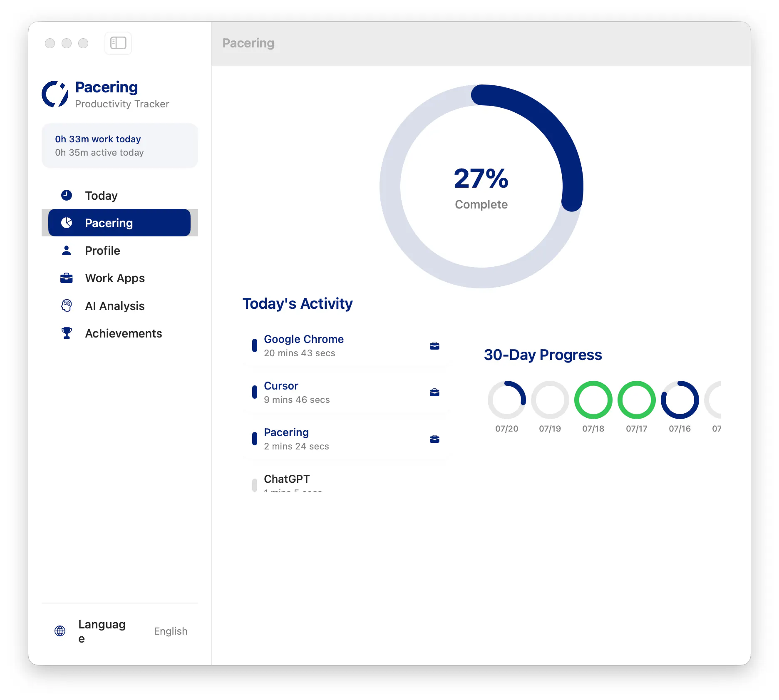Click the '0h 33m work today' summary

(98, 139)
